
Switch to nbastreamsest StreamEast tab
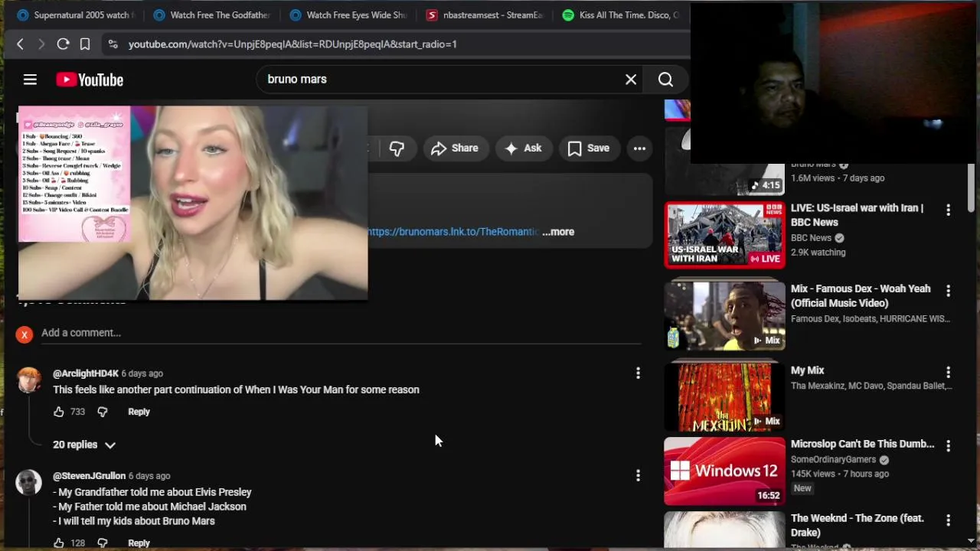tap(485, 15)
